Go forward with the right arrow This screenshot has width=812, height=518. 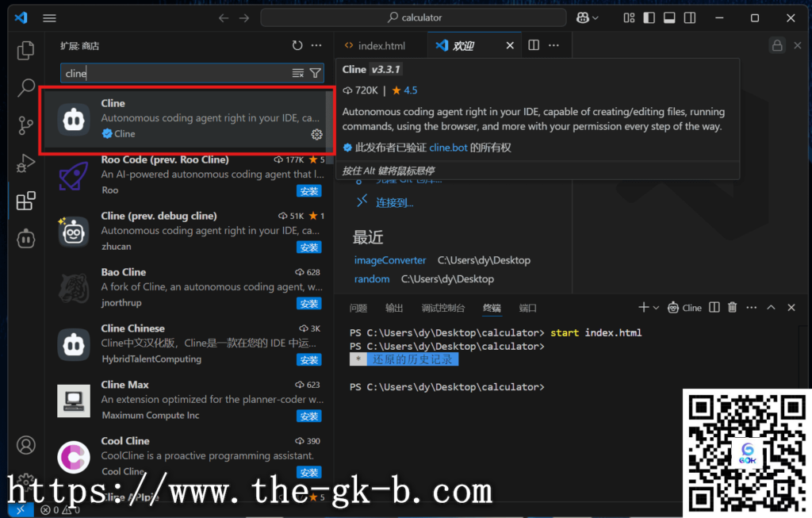(244, 18)
